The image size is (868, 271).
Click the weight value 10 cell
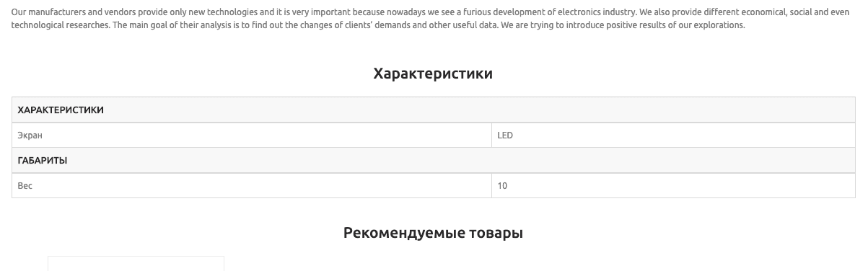(673, 186)
